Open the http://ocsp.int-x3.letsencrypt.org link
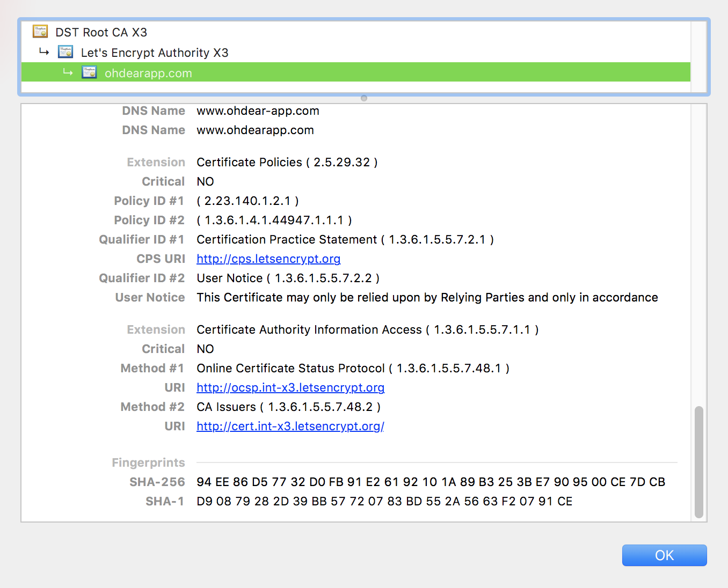 pos(290,388)
